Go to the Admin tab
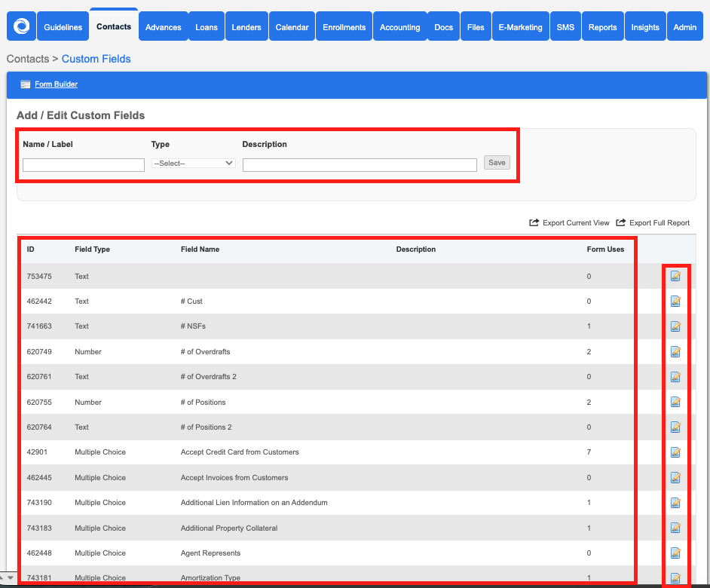The height and width of the screenshot is (588, 710). (x=684, y=27)
